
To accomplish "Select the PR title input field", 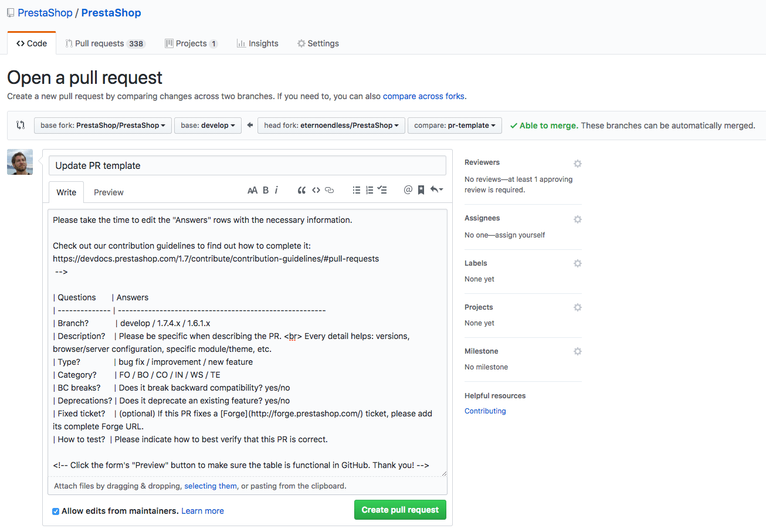I will (247, 165).
